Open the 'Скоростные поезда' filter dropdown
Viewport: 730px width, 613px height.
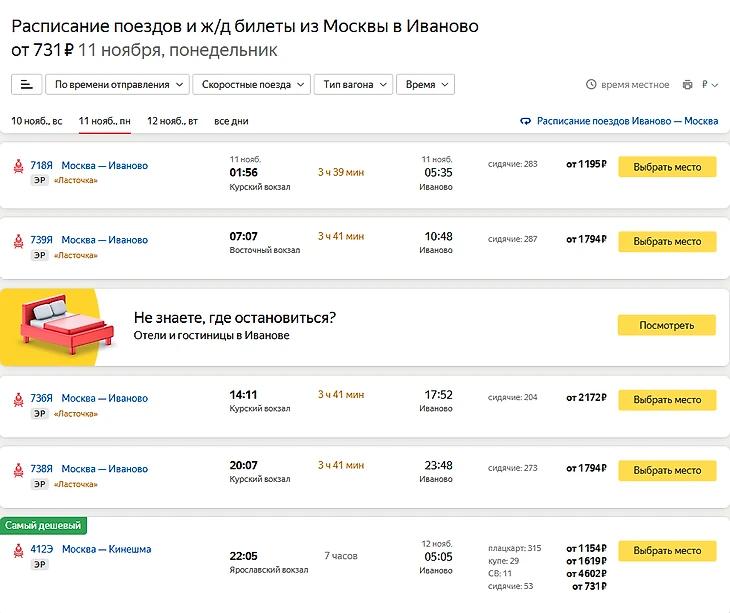252,85
